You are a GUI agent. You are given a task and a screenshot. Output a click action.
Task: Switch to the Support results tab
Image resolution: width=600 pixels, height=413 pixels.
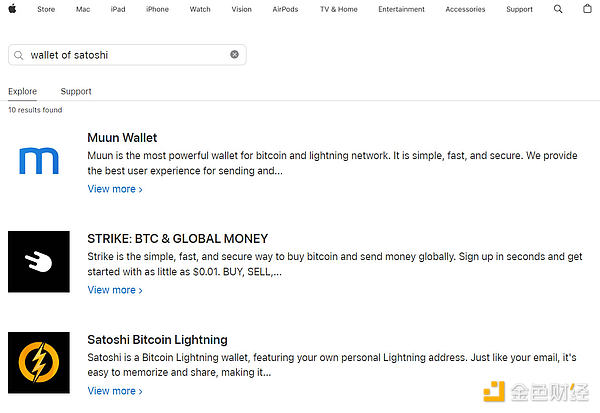pos(76,91)
